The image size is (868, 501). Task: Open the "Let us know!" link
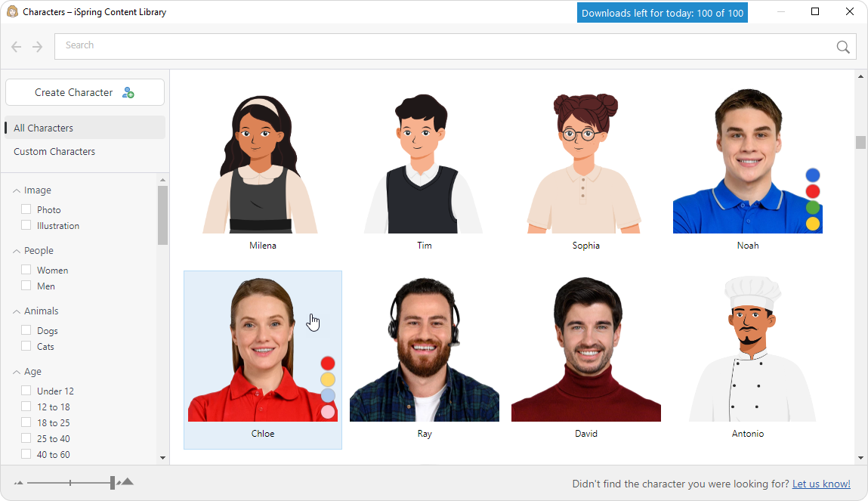[x=820, y=484]
